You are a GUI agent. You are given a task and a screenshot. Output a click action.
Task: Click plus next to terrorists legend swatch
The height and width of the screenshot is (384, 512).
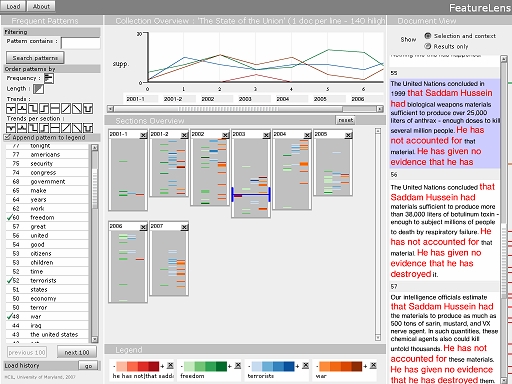coord(298,366)
